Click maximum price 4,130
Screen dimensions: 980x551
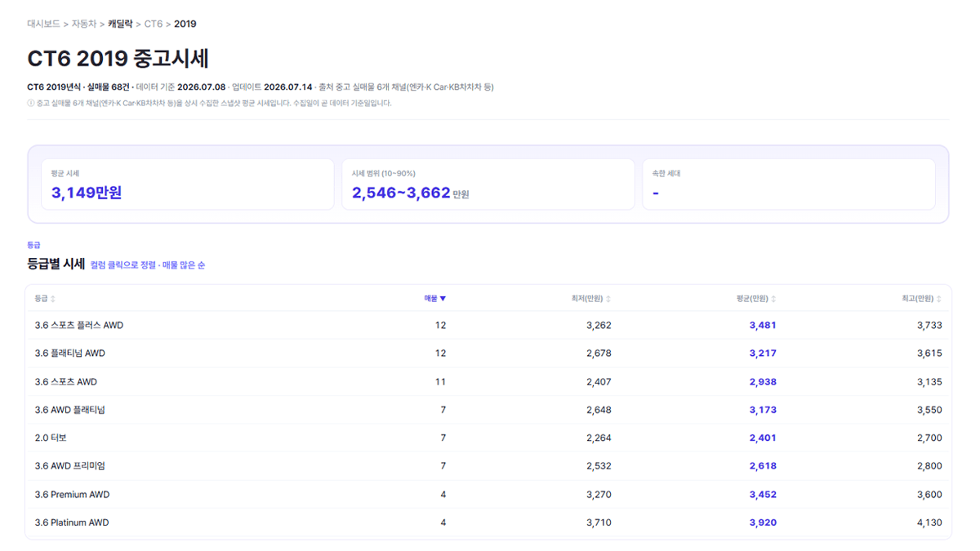coord(929,522)
